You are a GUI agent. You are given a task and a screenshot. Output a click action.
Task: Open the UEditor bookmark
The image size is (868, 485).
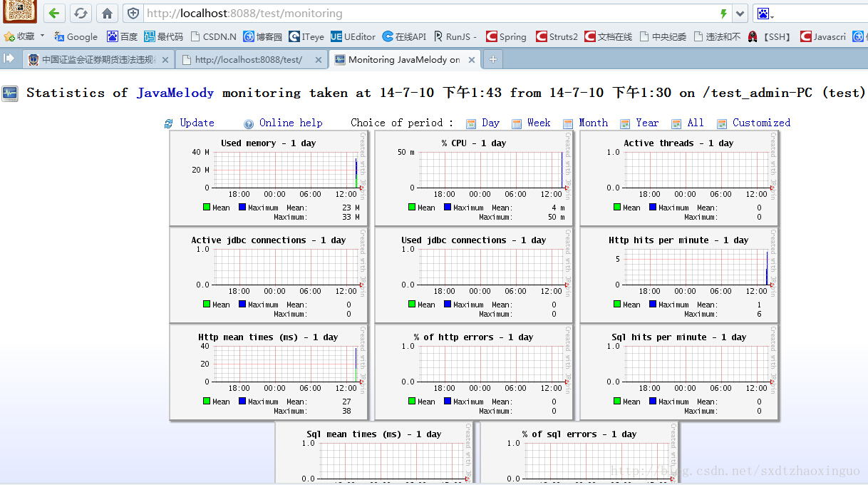click(353, 36)
